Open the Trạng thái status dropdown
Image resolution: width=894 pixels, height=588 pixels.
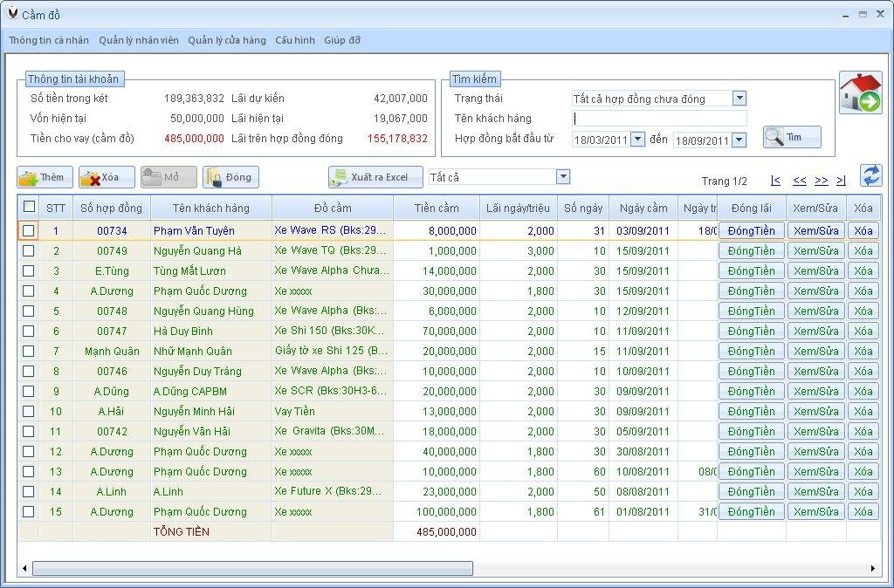pyautogui.click(x=739, y=98)
